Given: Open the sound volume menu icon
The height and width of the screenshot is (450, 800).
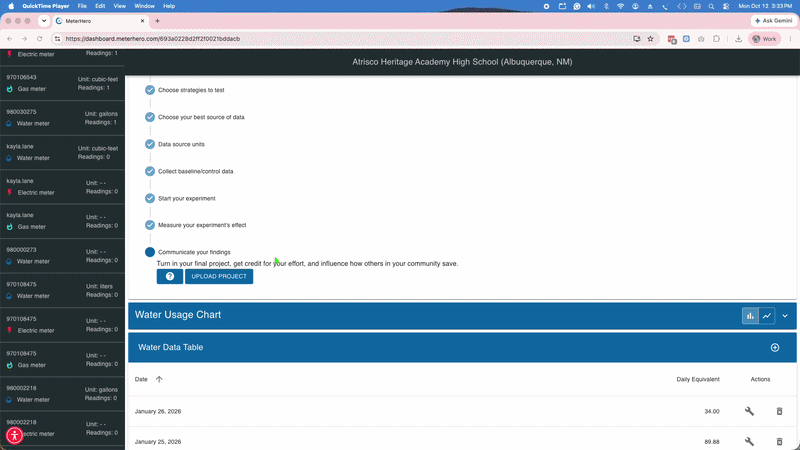Looking at the screenshot, I should (591, 6).
